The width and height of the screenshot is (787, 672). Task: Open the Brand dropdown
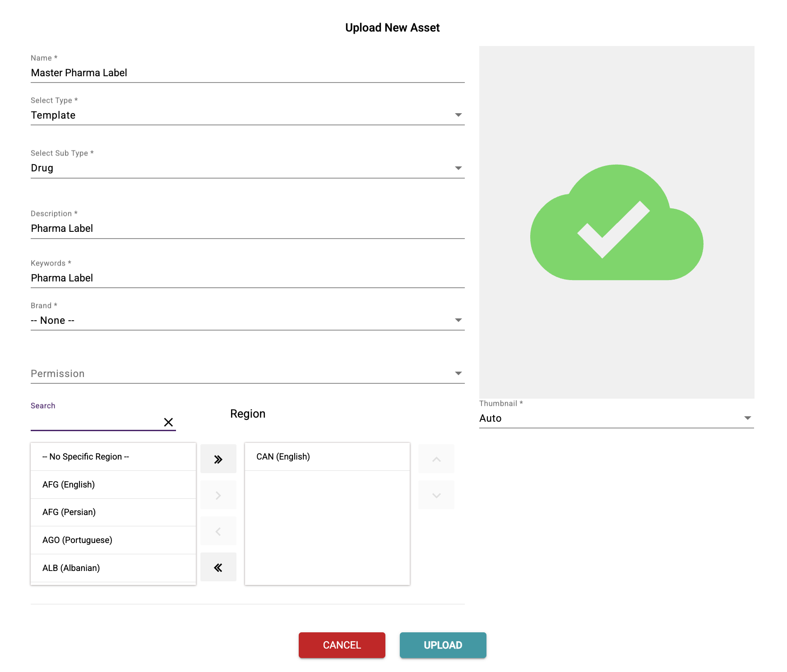[247, 320]
